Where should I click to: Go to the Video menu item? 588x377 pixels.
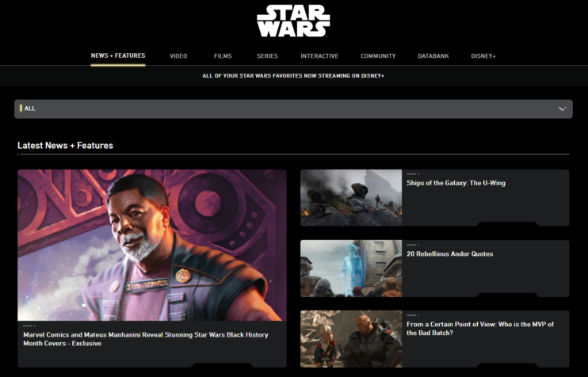[x=178, y=56]
